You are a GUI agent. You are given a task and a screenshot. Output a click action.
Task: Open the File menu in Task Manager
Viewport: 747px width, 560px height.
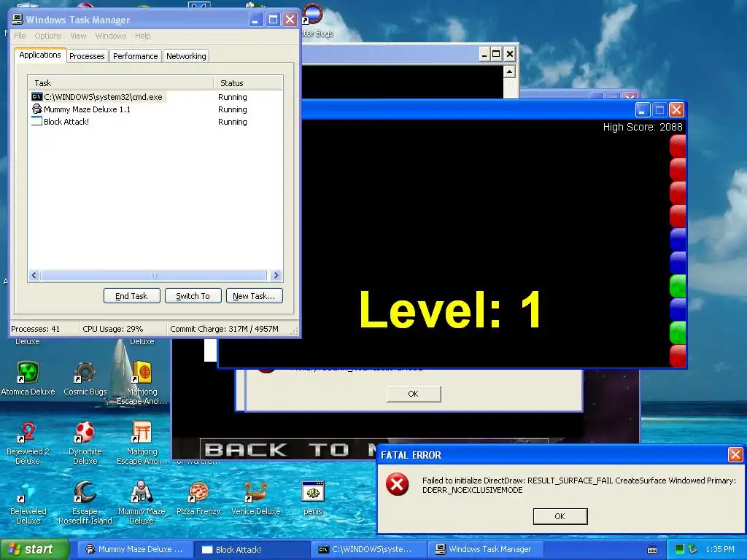(x=20, y=36)
